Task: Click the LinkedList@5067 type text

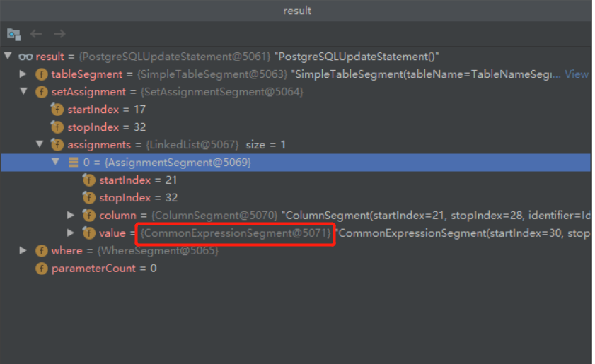Action: point(192,144)
